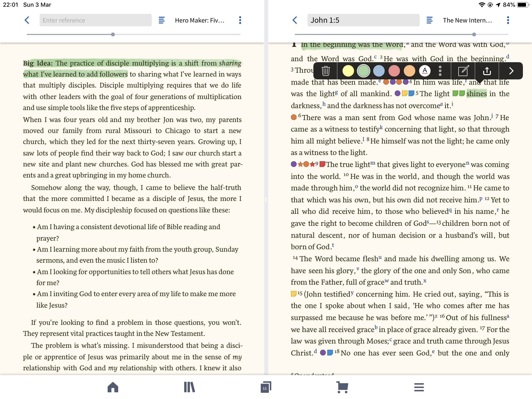Open the Library tab

[x=189, y=387]
